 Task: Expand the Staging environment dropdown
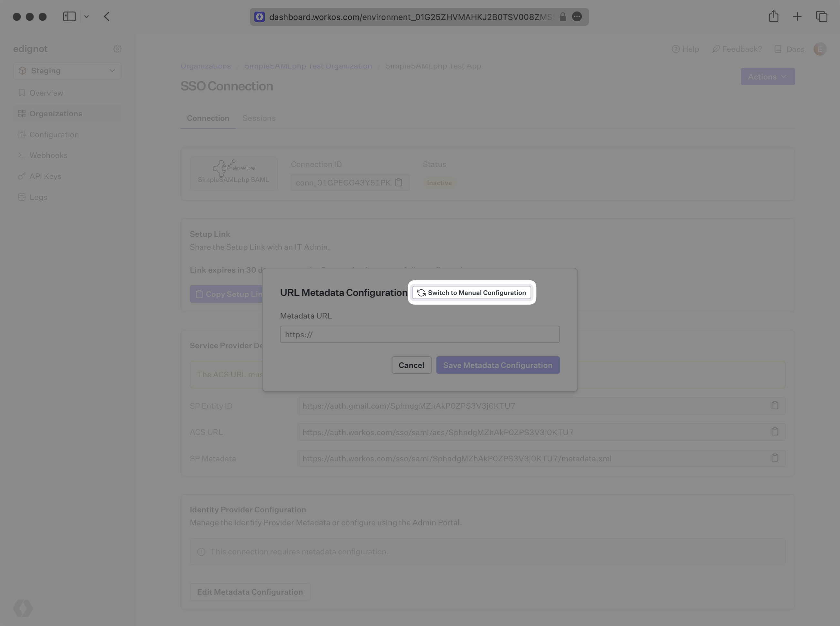point(67,71)
